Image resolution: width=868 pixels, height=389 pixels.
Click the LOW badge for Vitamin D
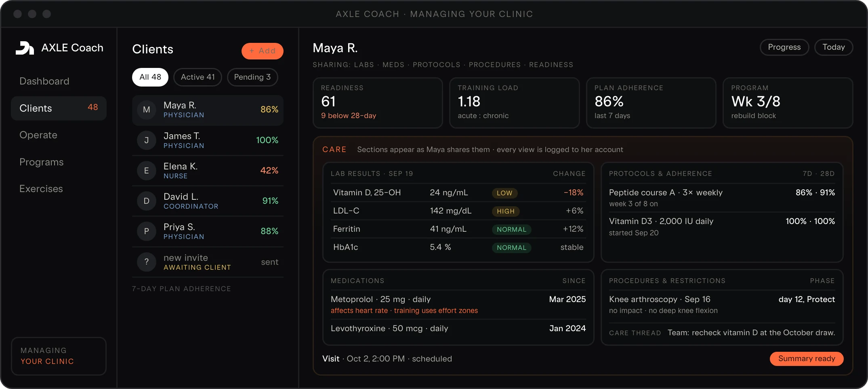pos(504,193)
